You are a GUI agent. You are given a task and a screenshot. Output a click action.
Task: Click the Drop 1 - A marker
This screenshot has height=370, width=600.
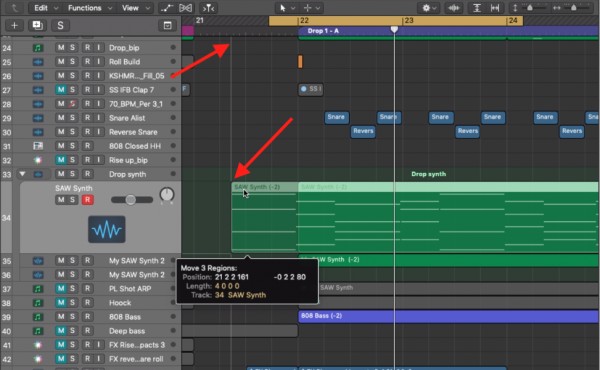pyautogui.click(x=323, y=31)
